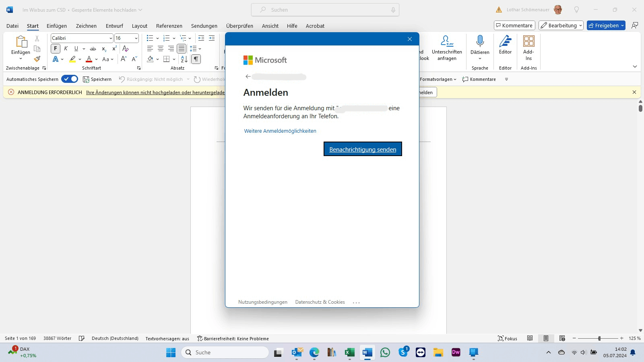Center the paragraph text
This screenshot has width=644, height=362.
click(161, 49)
